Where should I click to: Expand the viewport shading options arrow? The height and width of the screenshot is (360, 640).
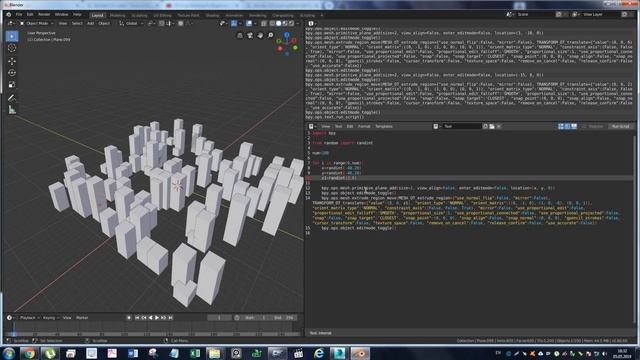click(297, 24)
